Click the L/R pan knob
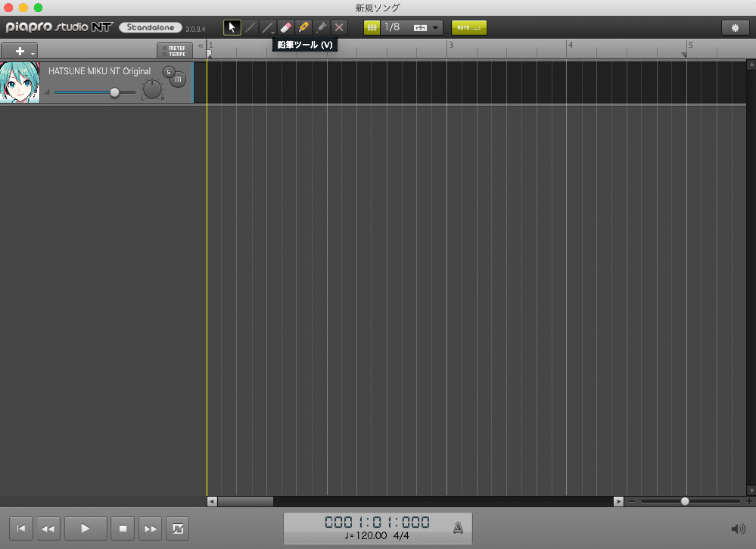 152,89
